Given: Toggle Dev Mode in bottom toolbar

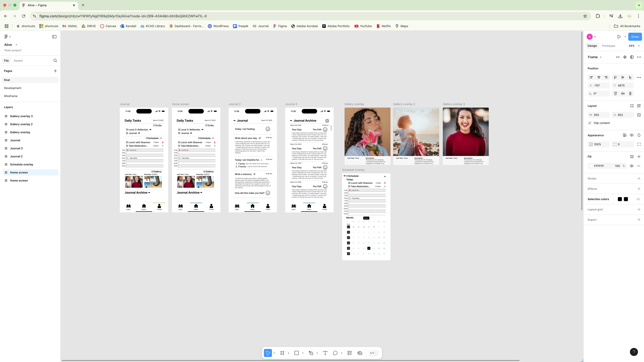Looking at the screenshot, I should coord(372,353).
